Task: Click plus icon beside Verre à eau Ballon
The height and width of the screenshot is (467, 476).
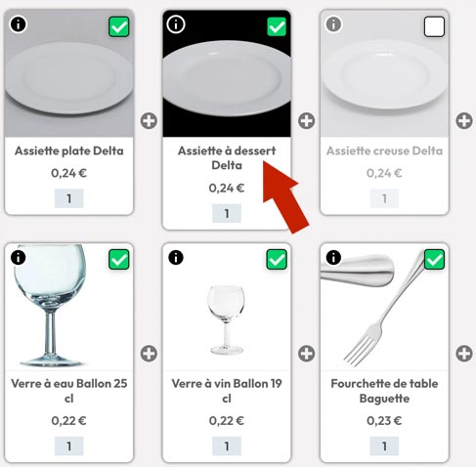Action: (149, 354)
